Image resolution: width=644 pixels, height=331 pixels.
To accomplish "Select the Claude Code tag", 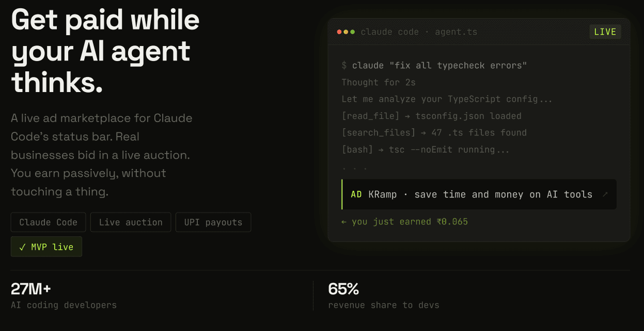I will tap(49, 222).
